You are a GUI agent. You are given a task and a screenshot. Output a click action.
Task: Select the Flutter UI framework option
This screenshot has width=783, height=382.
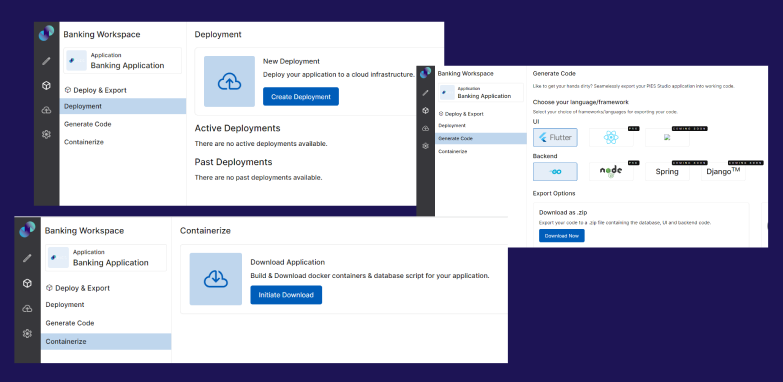point(555,137)
